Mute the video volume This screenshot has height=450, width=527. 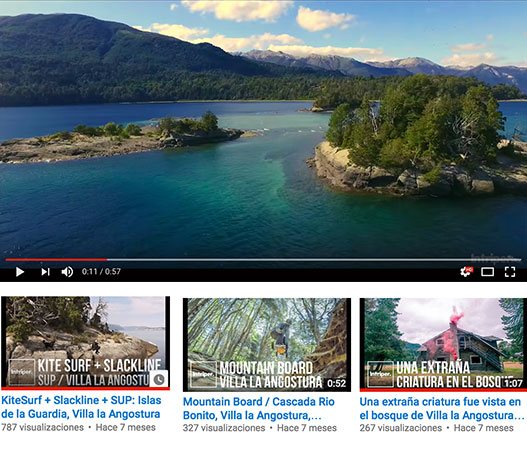67,272
